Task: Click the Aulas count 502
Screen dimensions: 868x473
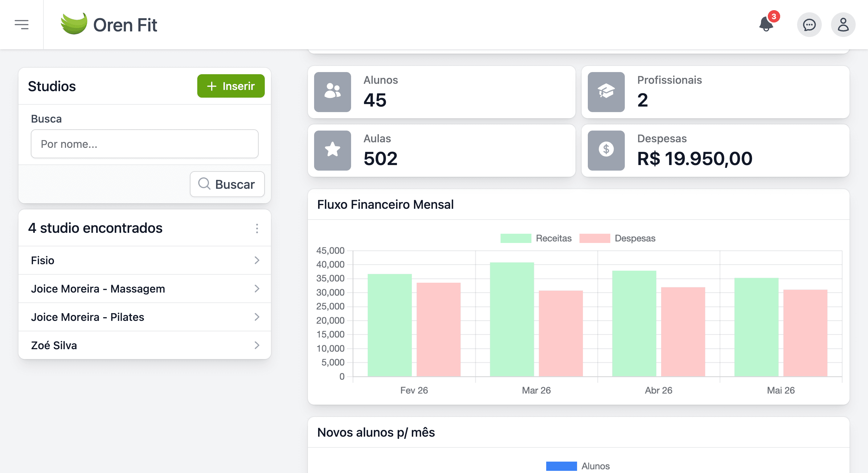Action: tap(380, 159)
